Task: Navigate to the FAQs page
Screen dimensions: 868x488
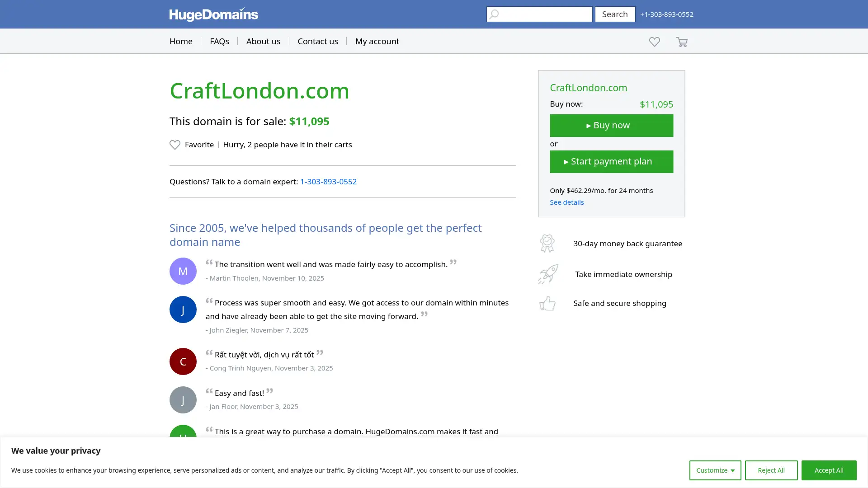Action: (x=219, y=41)
